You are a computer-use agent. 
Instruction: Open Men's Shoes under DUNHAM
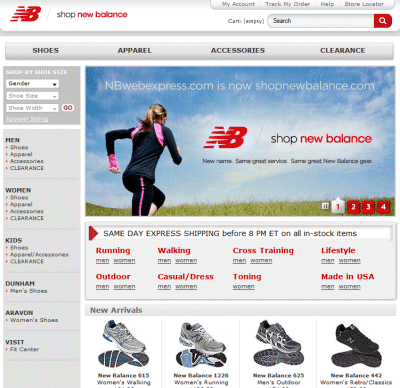[x=28, y=291]
